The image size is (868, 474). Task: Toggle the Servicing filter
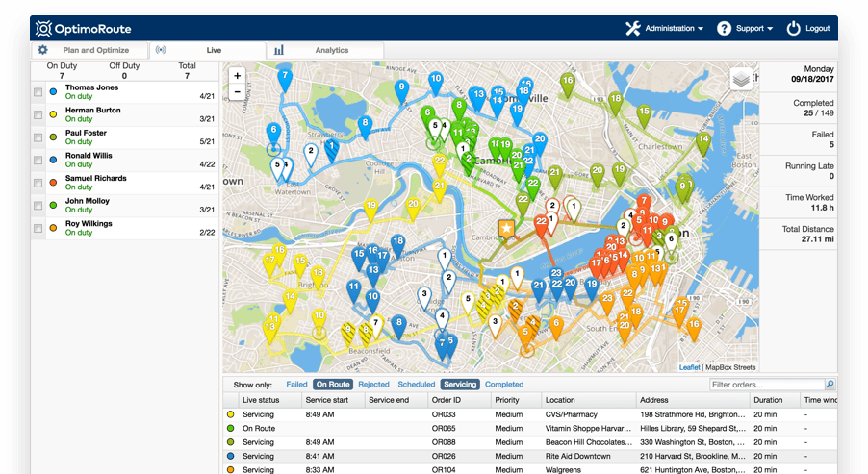pos(460,384)
